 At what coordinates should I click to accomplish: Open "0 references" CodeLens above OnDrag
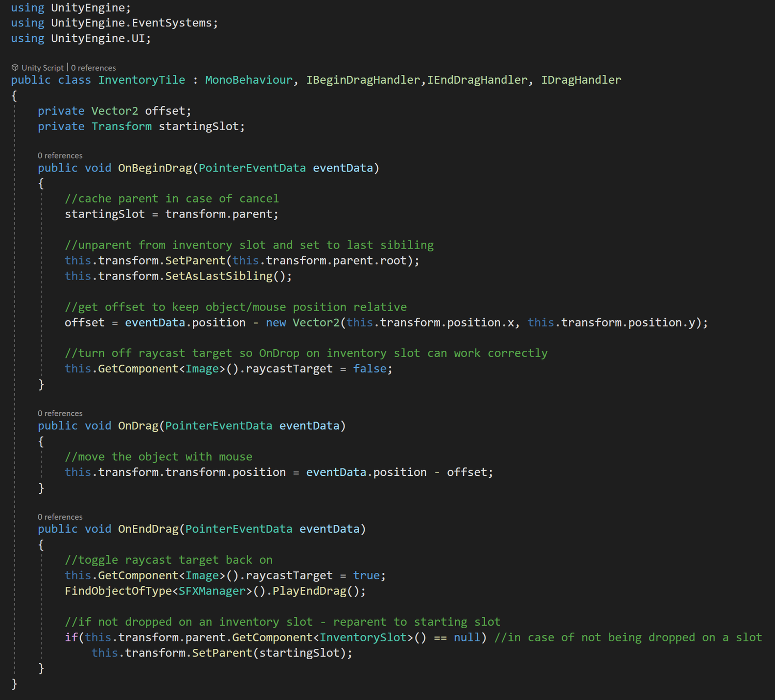(59, 413)
